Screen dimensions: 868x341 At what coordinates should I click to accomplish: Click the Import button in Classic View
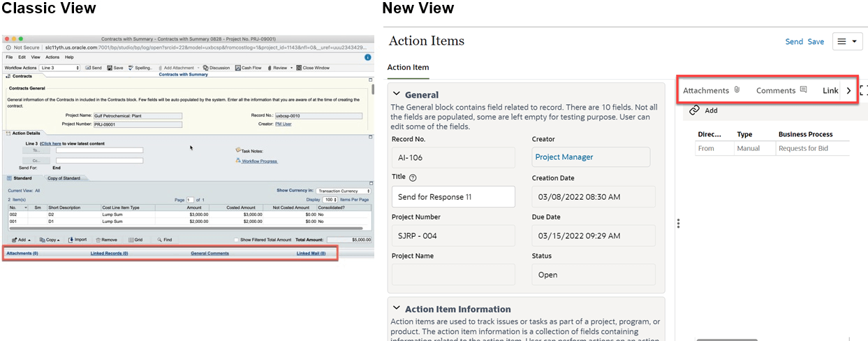tap(78, 240)
